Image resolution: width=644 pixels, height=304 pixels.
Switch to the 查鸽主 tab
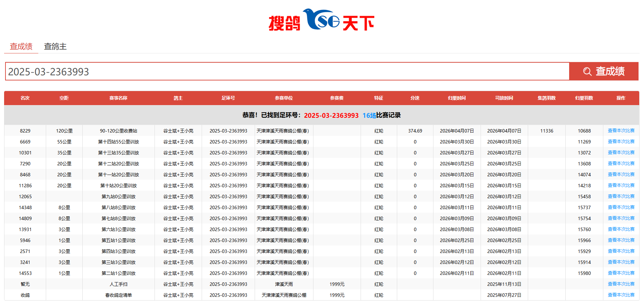click(55, 46)
